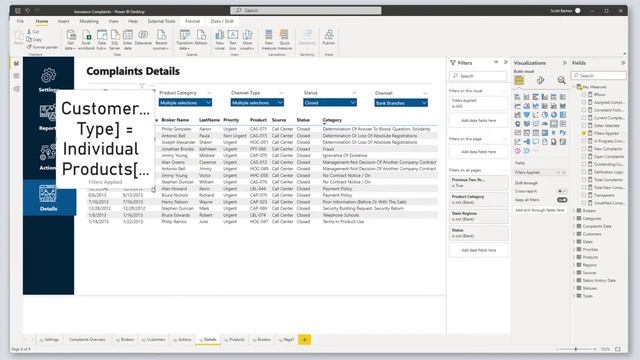The width and height of the screenshot is (640, 360).
Task: Select the funnel chart visual icon
Action: click(527, 115)
